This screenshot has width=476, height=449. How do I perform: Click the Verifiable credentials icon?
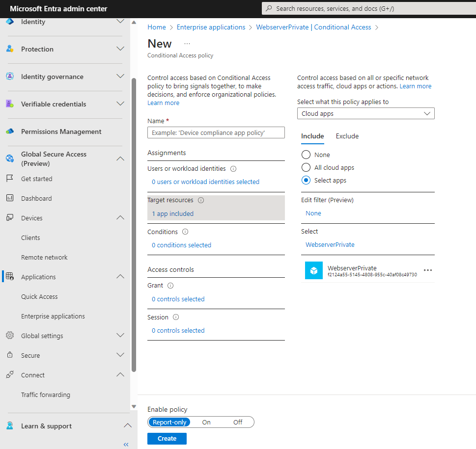pyautogui.click(x=10, y=104)
